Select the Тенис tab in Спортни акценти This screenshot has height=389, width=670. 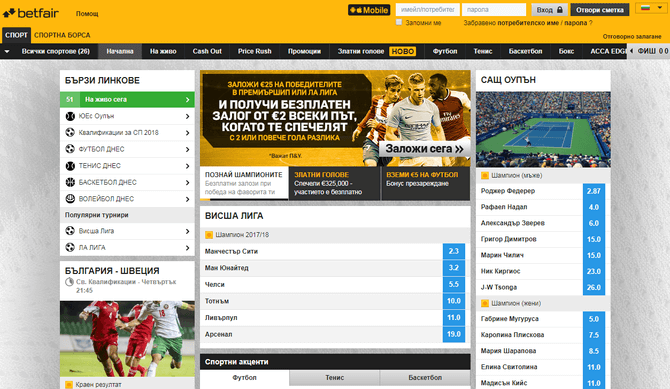pos(335,378)
